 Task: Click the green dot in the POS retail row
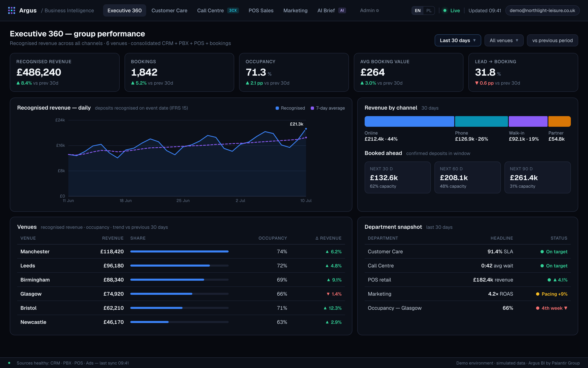click(549, 280)
